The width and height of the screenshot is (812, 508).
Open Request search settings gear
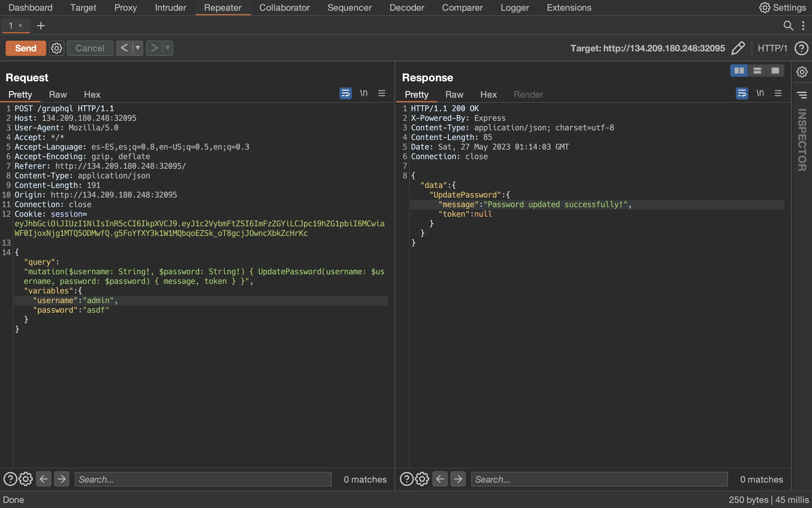coord(25,479)
